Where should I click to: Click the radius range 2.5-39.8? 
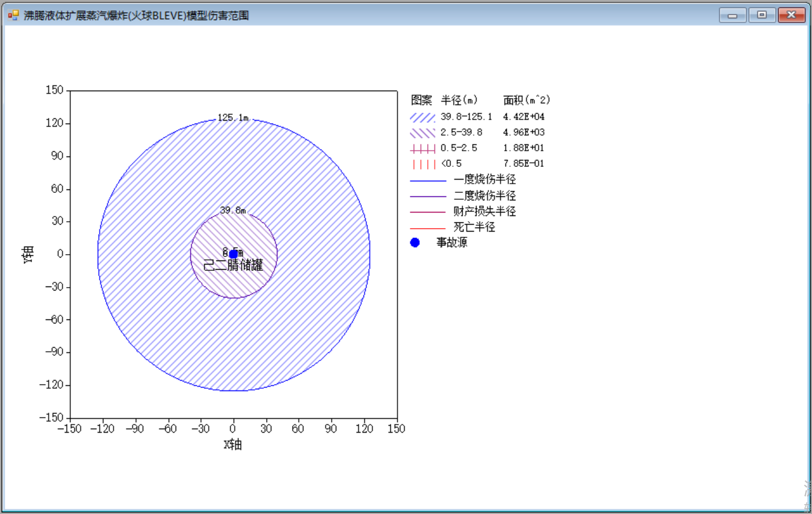pos(461,132)
